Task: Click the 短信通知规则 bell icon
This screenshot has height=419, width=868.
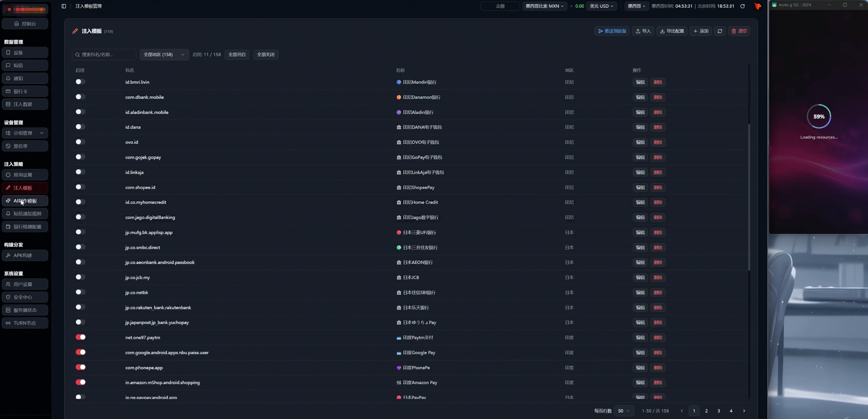Action: point(8,213)
